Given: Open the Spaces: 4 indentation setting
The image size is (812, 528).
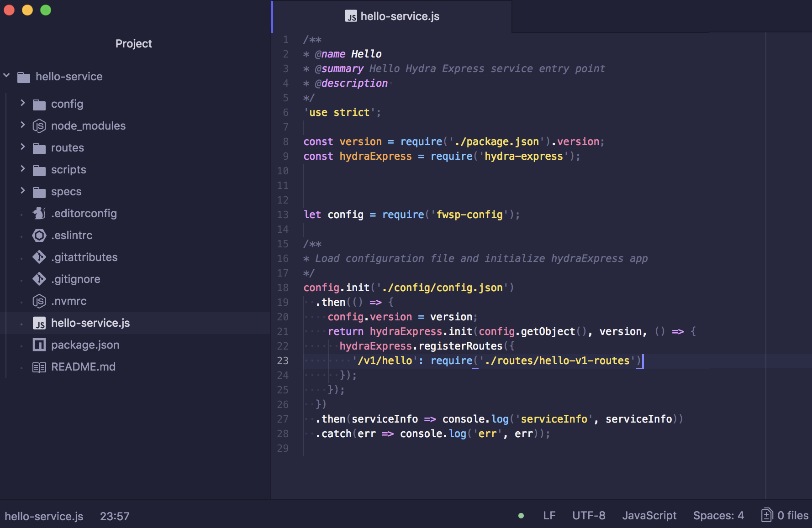Looking at the screenshot, I should tap(718, 516).
